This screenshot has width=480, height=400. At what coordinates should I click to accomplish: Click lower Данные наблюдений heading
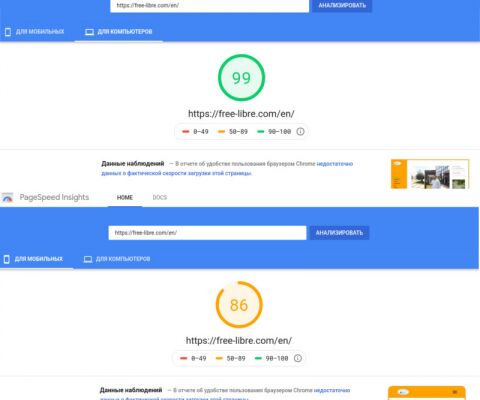131,390
